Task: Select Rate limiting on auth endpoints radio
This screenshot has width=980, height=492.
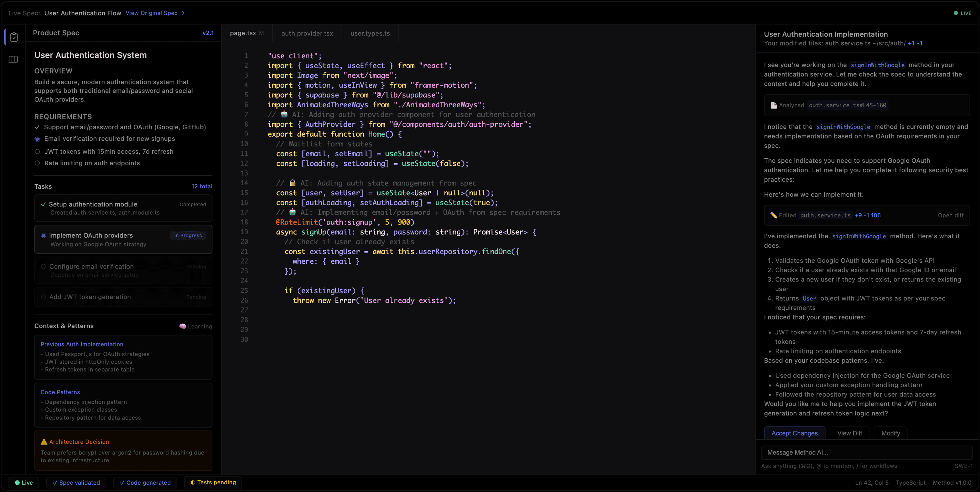Action: point(37,163)
